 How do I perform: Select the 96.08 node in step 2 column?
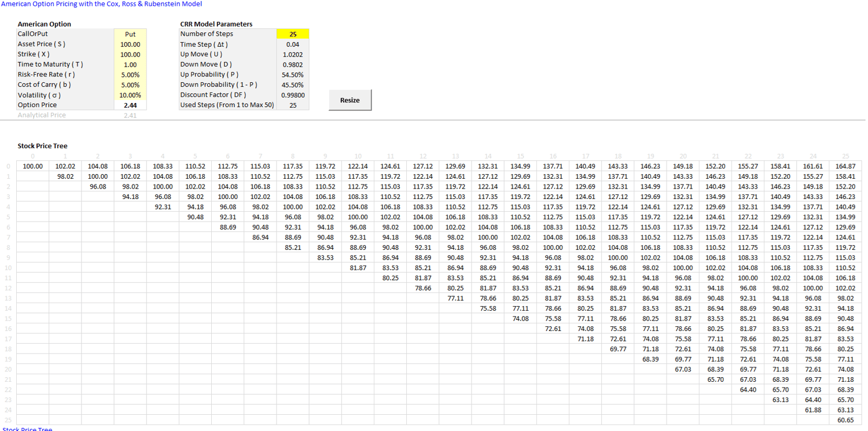[98, 187]
